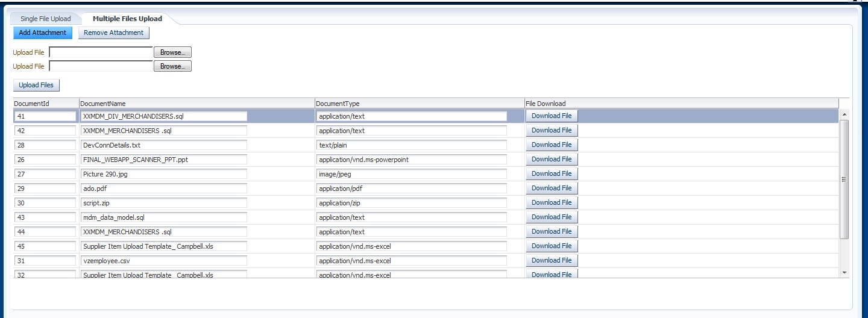The width and height of the screenshot is (868, 318).
Task: Download file XXMDM_DIV_MERCHANDISERS.sql
Action: click(x=552, y=116)
